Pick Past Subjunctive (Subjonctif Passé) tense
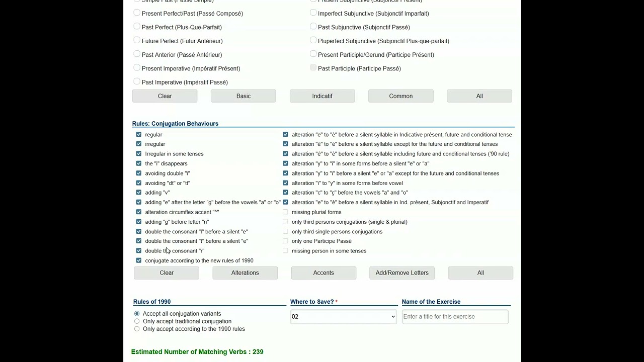The height and width of the screenshot is (362, 644). [x=313, y=27]
